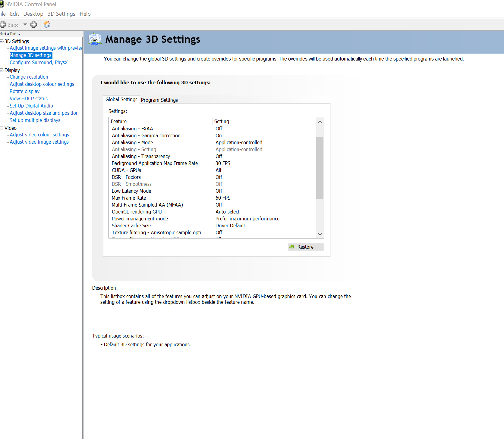Click the settings list scroll up arrow
The width and height of the screenshot is (504, 439).
pos(320,122)
